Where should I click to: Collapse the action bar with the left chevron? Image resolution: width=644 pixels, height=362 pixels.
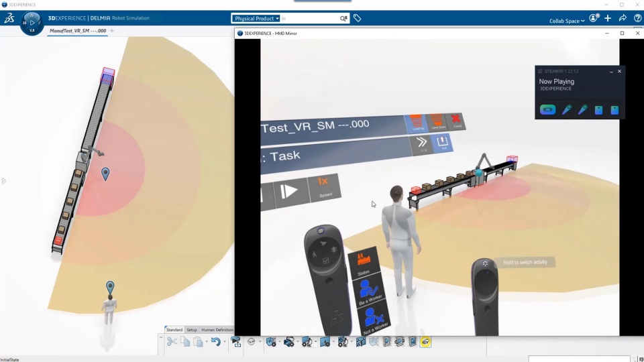tap(161, 338)
